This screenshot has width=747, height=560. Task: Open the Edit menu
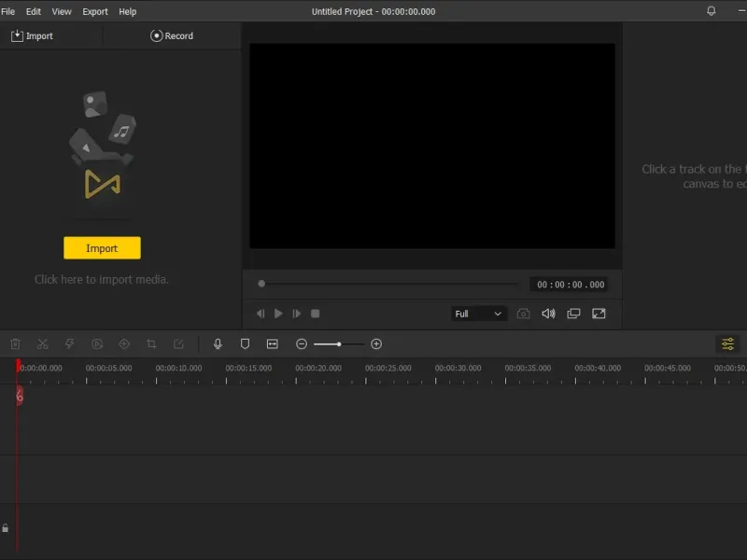point(34,11)
